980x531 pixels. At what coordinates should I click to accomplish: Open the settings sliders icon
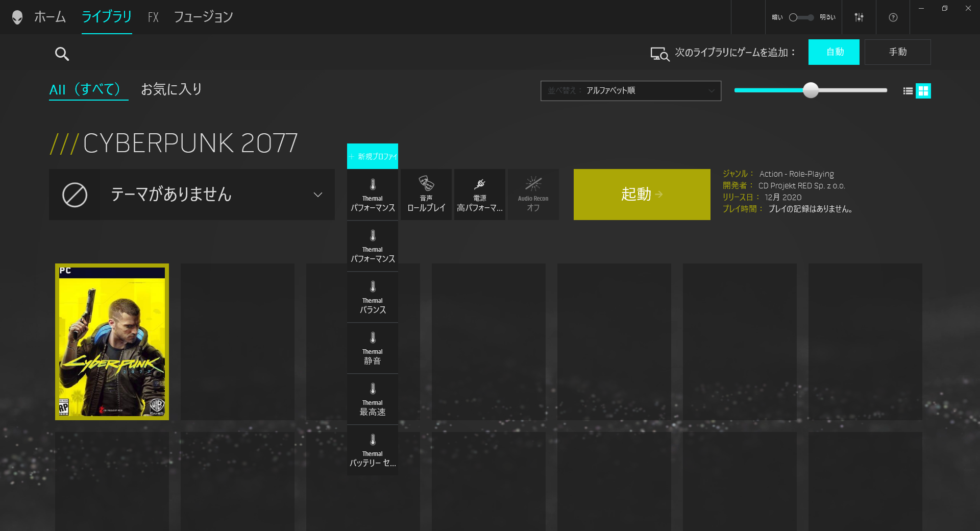[859, 17]
